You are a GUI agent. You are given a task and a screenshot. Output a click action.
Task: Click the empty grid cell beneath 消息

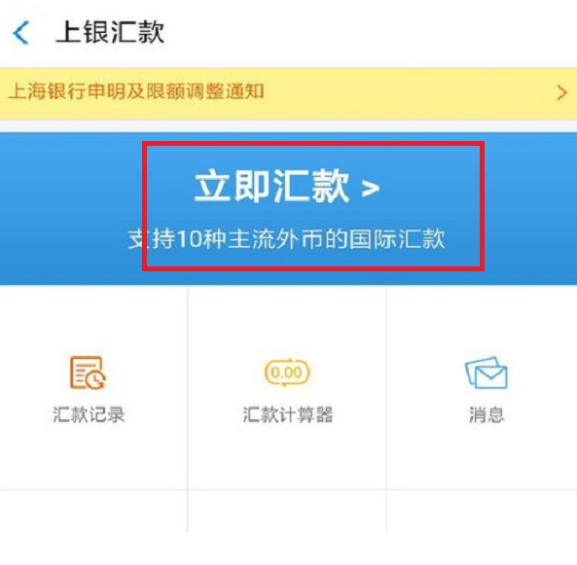click(x=482, y=511)
